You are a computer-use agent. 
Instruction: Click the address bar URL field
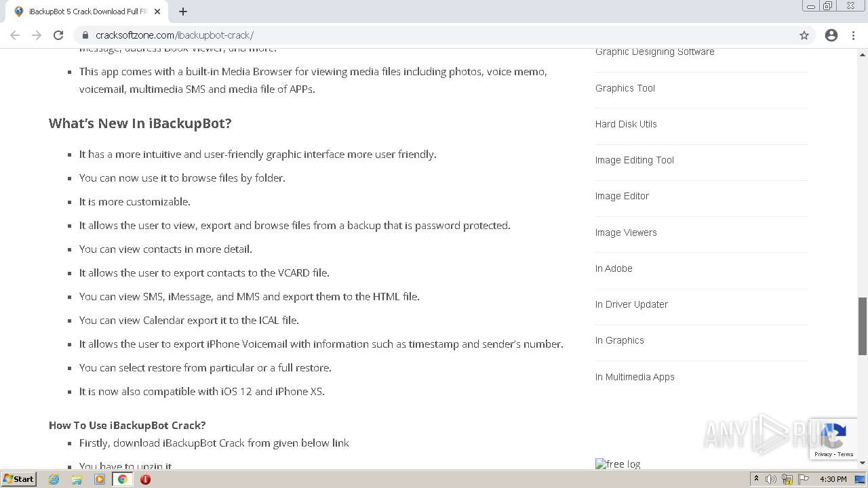434,35
